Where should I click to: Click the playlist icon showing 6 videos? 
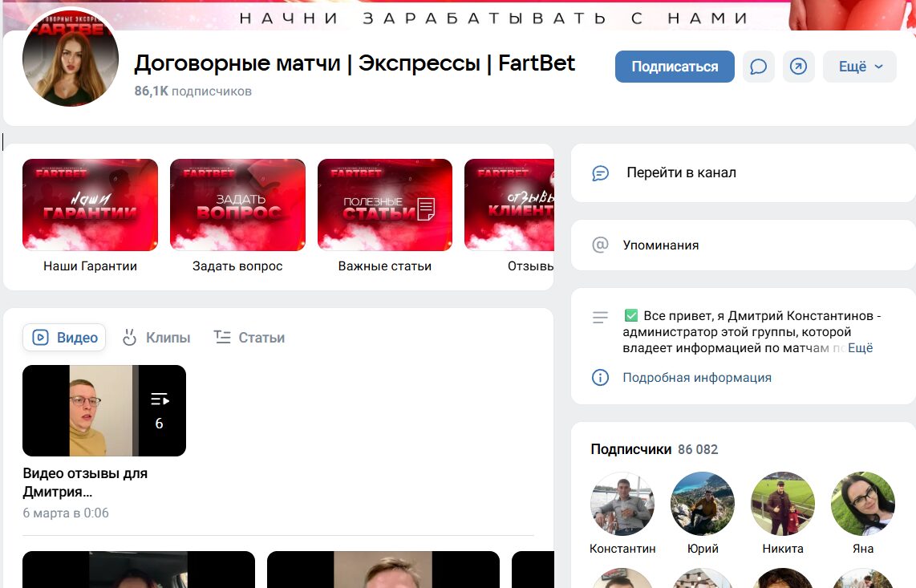160,399
